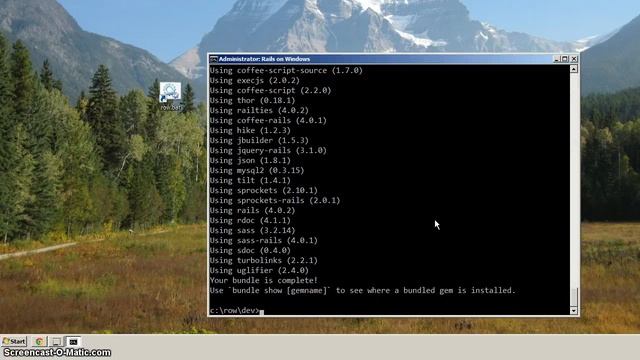The image size is (640, 360).
Task: Click the 'Using mysql2 (0.3.15)' line
Action: pyautogui.click(x=257, y=171)
